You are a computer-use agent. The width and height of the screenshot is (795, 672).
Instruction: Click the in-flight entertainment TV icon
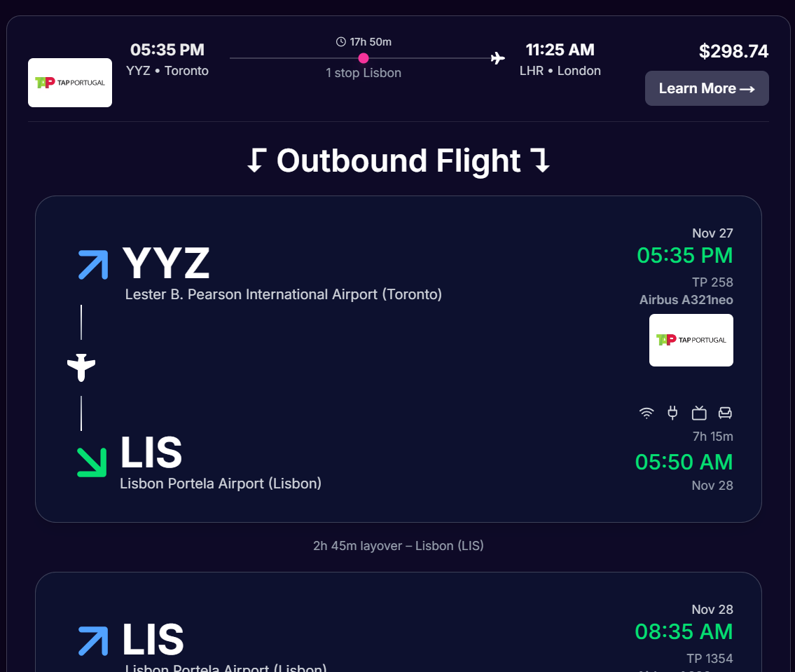pos(698,413)
